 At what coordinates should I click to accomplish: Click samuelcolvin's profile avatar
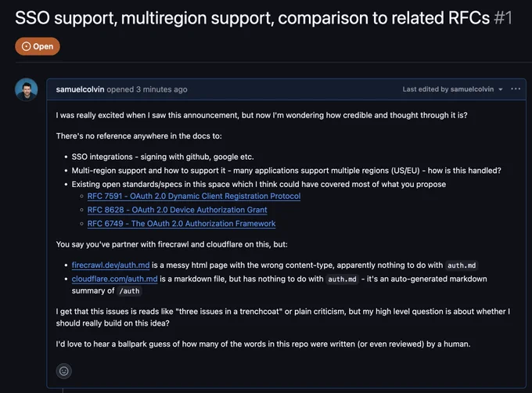click(27, 89)
